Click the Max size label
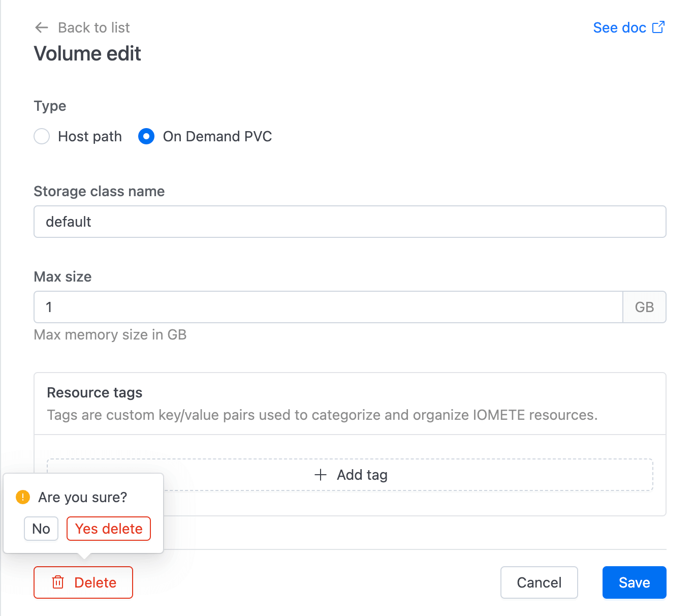695x616 pixels. (62, 276)
